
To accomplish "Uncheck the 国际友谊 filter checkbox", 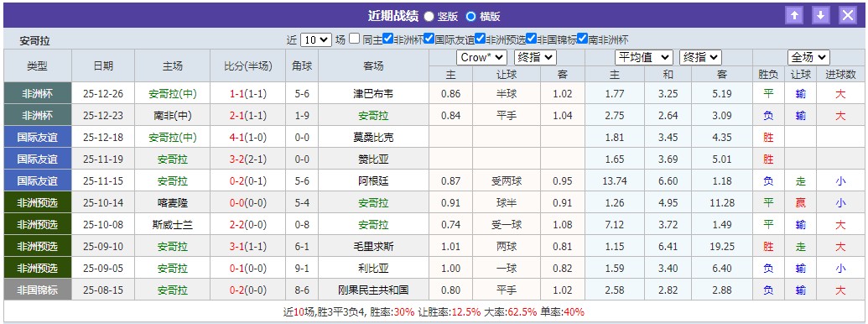I will coord(429,39).
